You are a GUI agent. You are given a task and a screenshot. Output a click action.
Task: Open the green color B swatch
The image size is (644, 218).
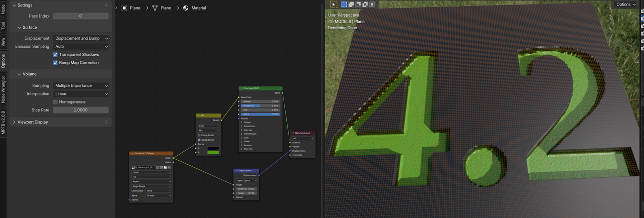(213, 152)
